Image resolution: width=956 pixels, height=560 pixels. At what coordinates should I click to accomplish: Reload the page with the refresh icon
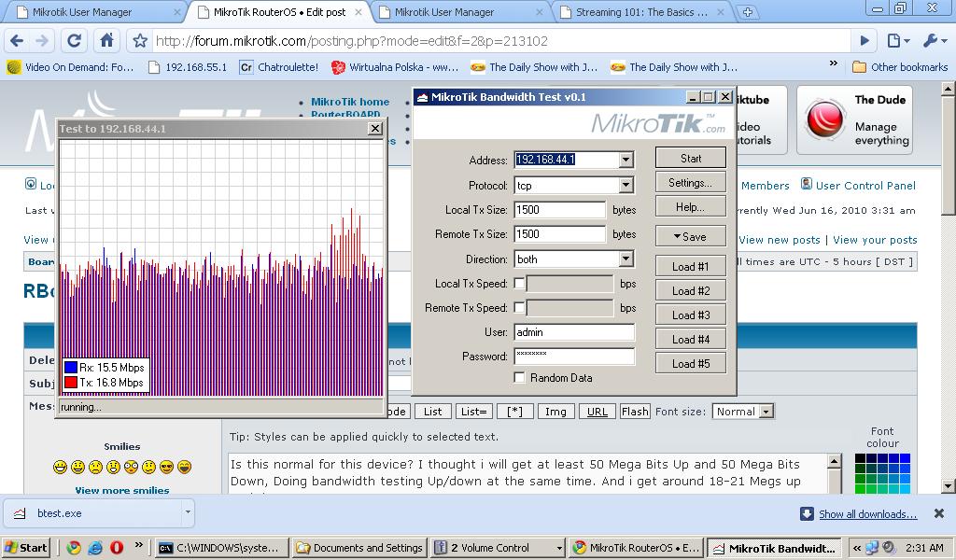tap(74, 41)
